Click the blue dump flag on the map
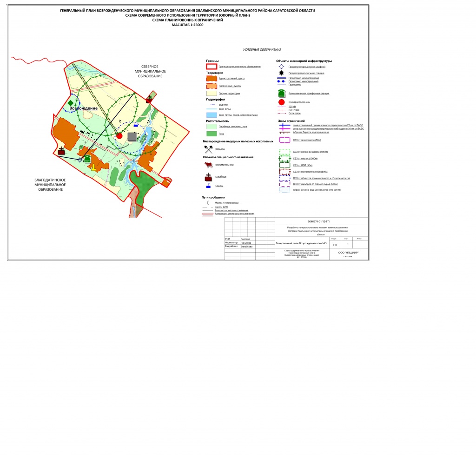The width and height of the screenshot is (476, 455). pos(136,125)
